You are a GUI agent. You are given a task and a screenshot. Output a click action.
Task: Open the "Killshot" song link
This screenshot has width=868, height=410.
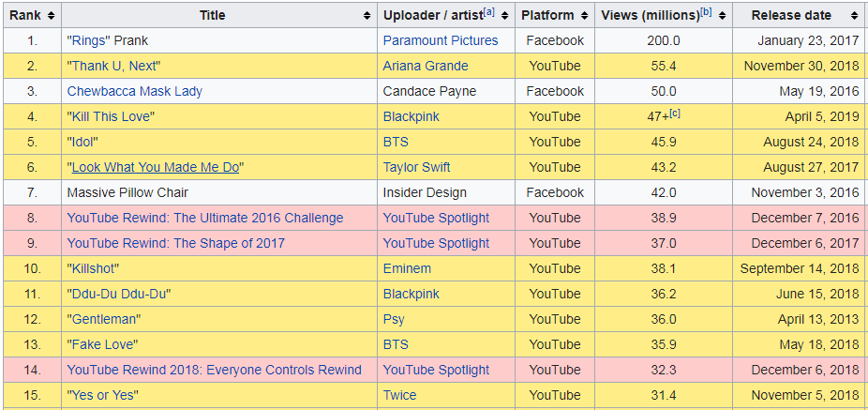click(93, 268)
